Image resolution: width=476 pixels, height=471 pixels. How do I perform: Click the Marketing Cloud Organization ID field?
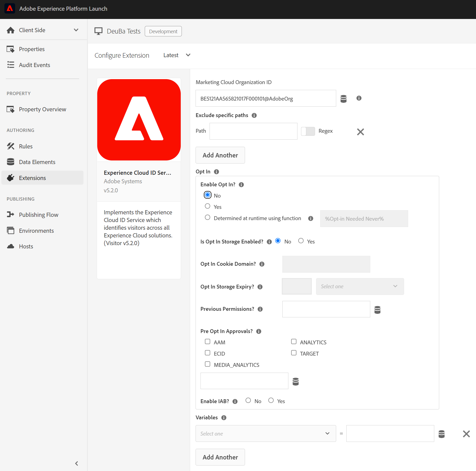click(265, 98)
